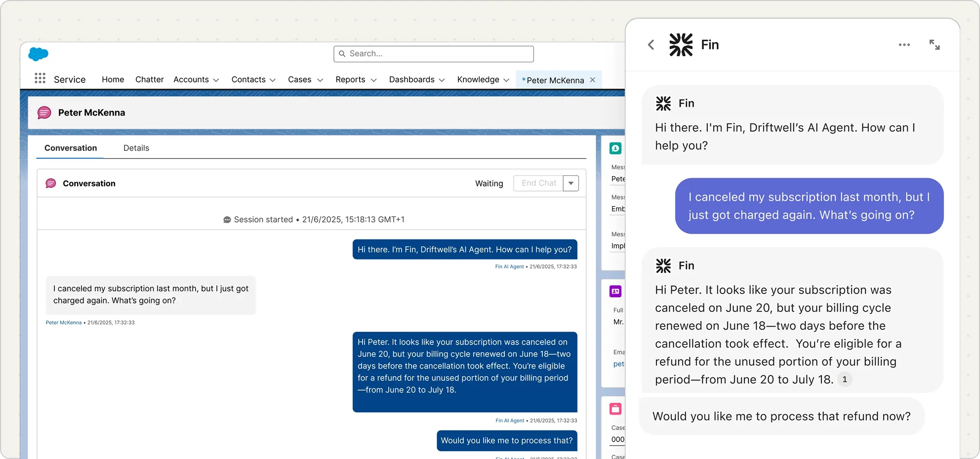The height and width of the screenshot is (459, 980).
Task: Click inside the Search field
Action: 435,54
